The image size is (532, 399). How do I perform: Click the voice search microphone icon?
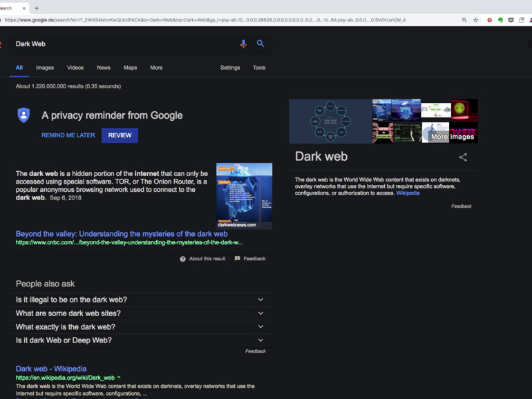coord(243,43)
